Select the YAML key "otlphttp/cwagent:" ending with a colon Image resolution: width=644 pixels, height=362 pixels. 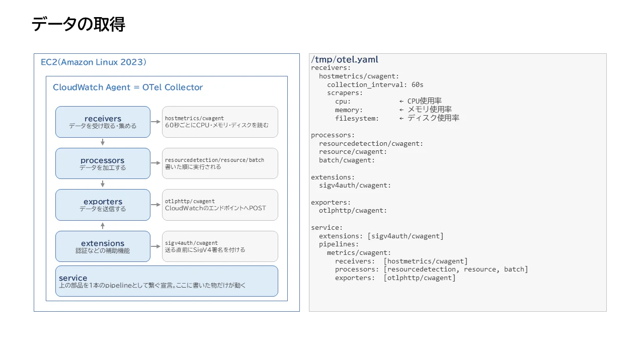coord(353,211)
